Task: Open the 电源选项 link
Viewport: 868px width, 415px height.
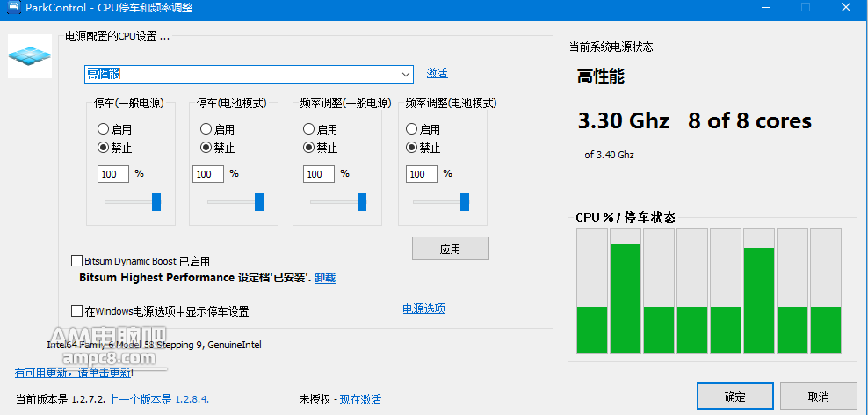Action: (x=424, y=309)
